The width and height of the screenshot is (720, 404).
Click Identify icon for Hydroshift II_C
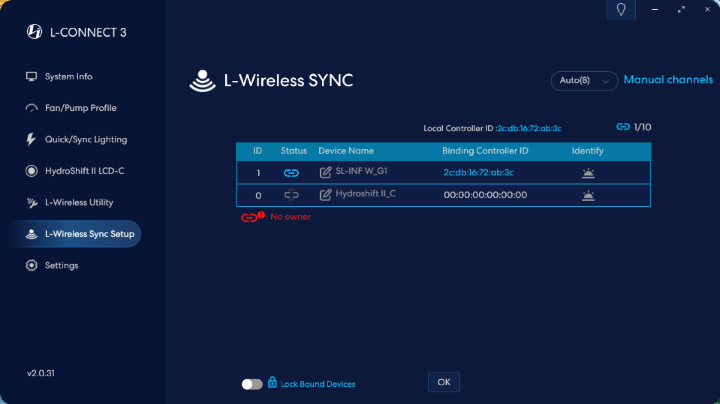[588, 195]
